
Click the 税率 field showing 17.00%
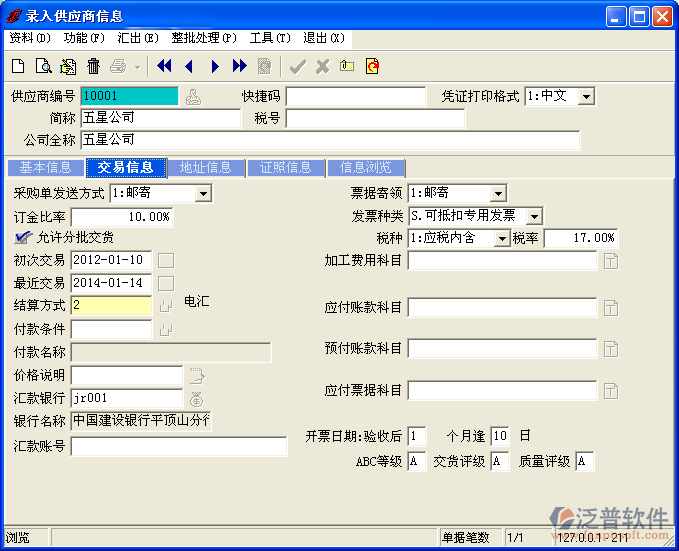[x=581, y=238]
